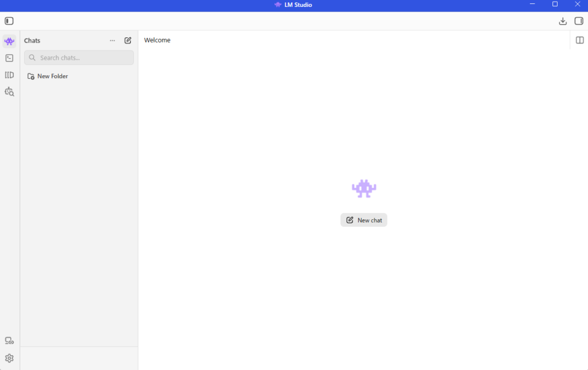Focus the Search chats field
Screen dimensions: 588x370
[79, 57]
